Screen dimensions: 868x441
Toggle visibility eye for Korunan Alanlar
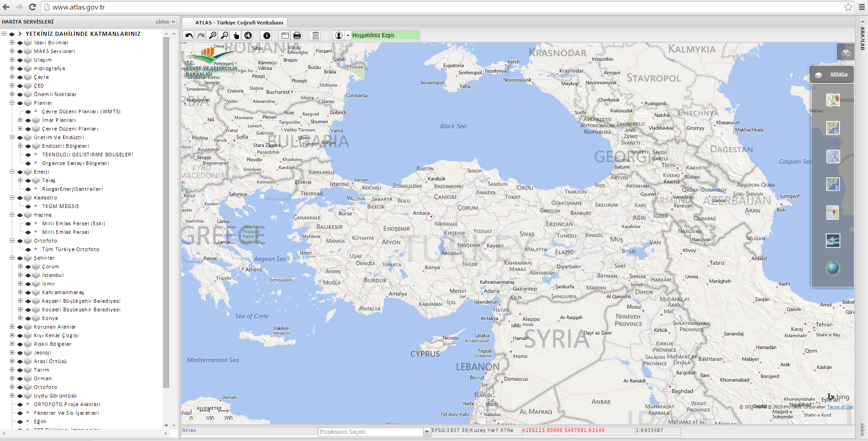coord(20,327)
